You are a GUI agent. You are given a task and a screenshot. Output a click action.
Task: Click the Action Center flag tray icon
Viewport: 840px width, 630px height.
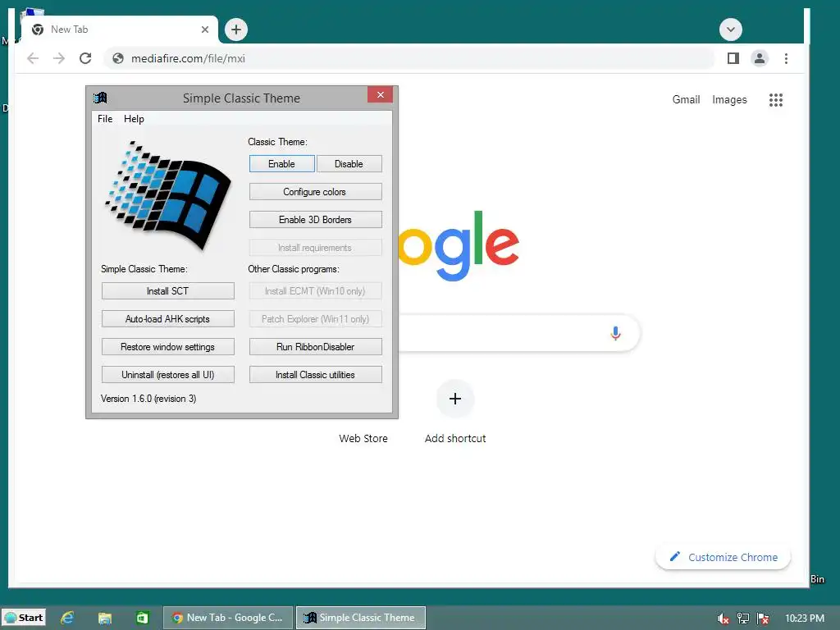click(763, 619)
